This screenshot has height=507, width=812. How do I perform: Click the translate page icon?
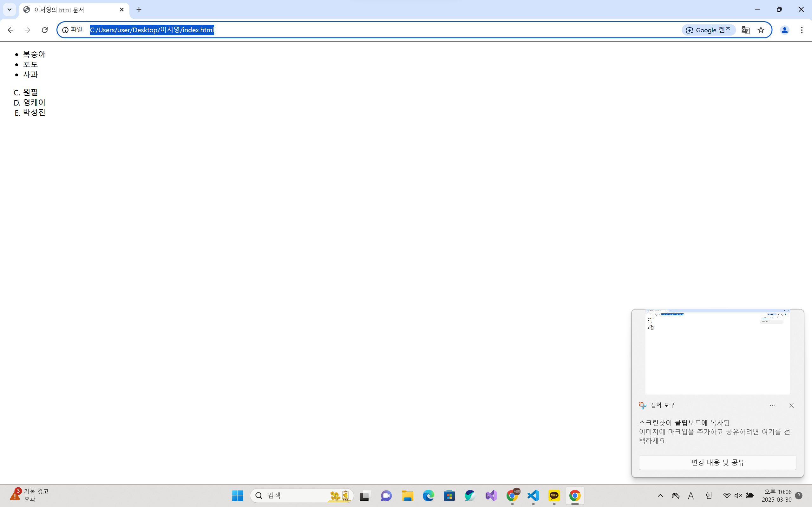tap(745, 30)
